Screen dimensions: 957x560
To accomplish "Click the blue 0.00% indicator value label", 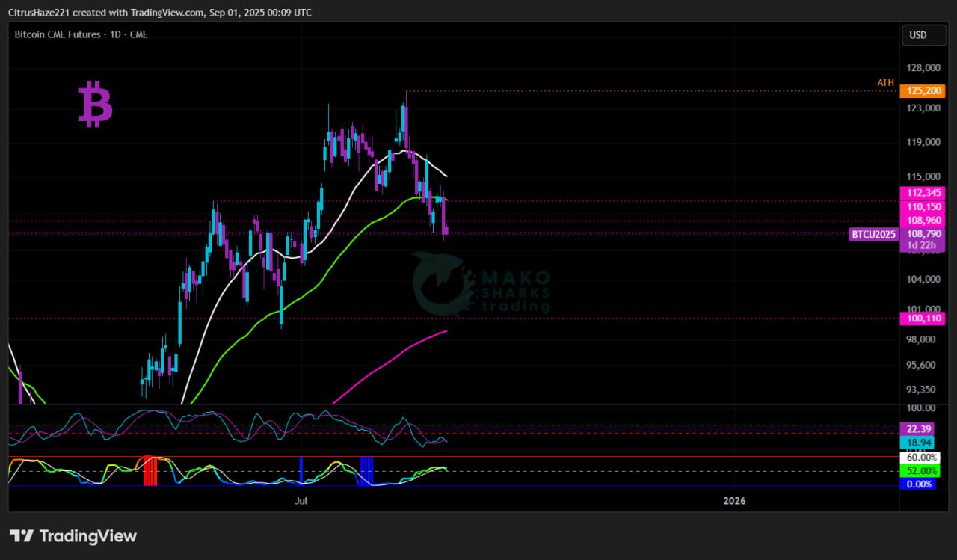I will (919, 484).
